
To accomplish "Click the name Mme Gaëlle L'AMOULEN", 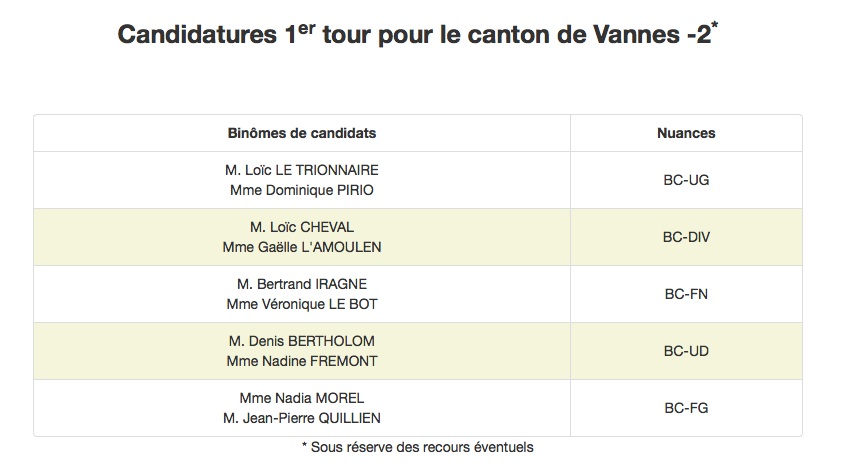I will coord(302,247).
